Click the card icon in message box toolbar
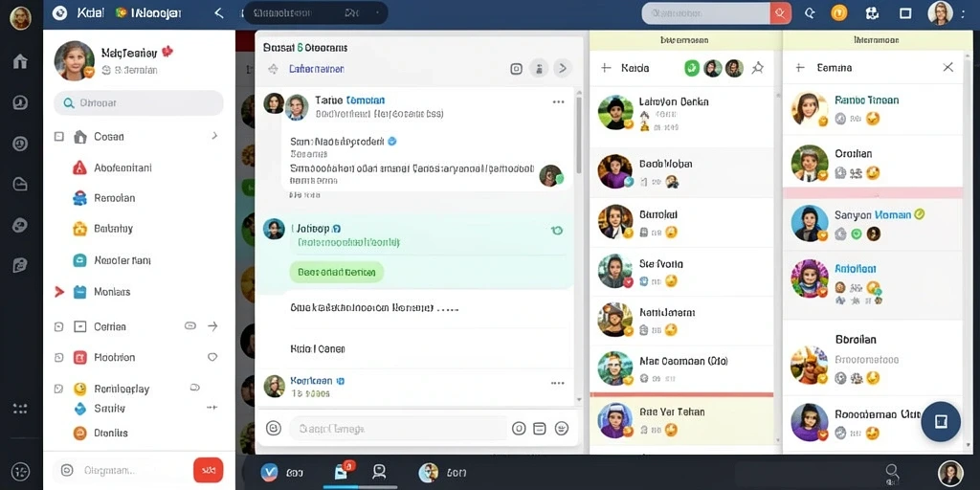 click(x=540, y=428)
